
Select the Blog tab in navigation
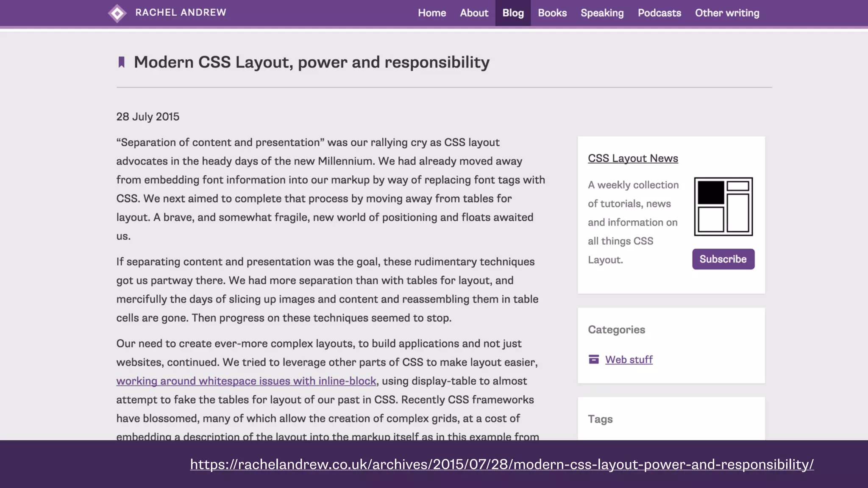513,13
